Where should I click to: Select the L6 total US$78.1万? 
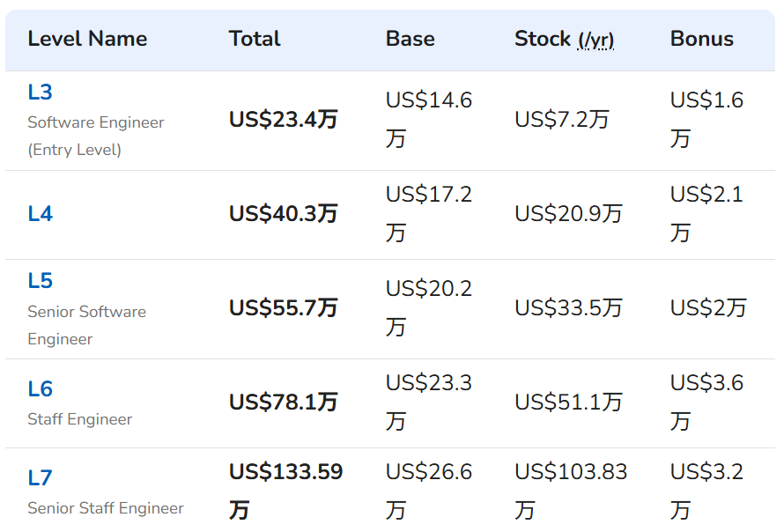[x=284, y=403]
